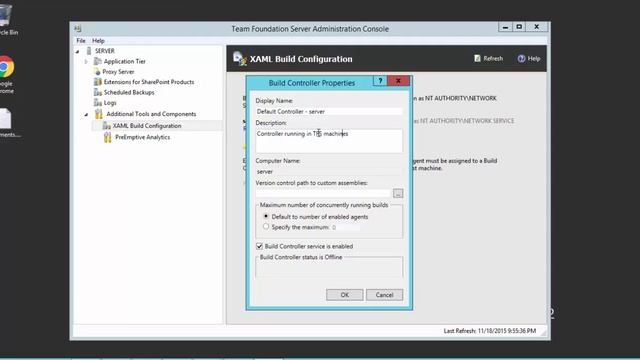Image resolution: width=640 pixels, height=360 pixels.
Task: Click the Scheduled Backups icon
Action: [98, 93]
